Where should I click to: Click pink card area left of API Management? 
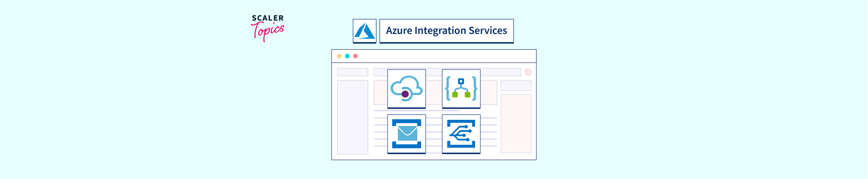[x=380, y=93]
